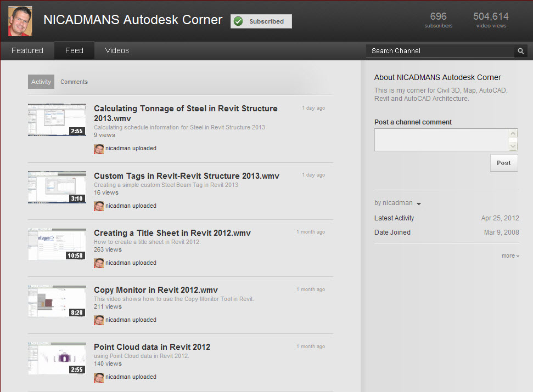Click the 'Mar 9, 2008' date joined value

tap(501, 232)
